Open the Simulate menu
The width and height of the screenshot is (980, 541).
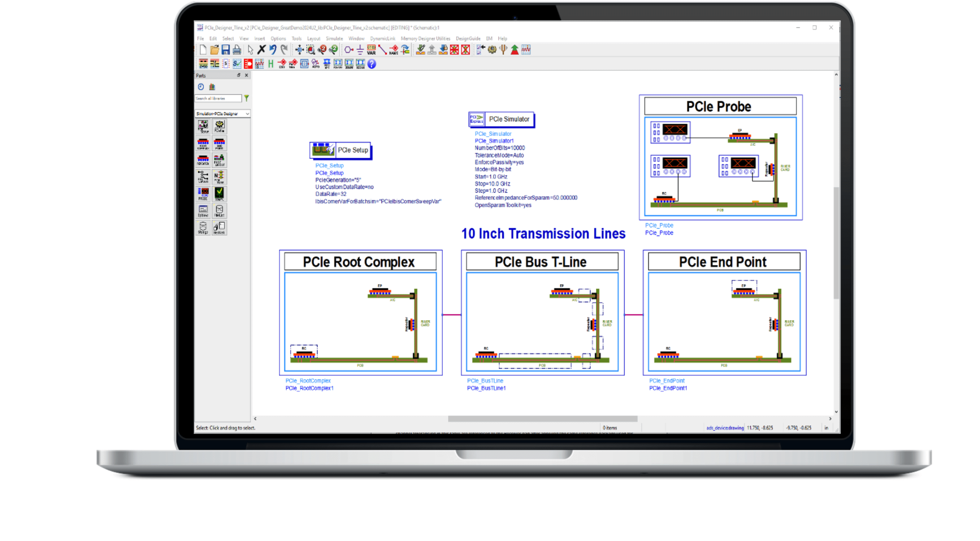click(x=334, y=38)
